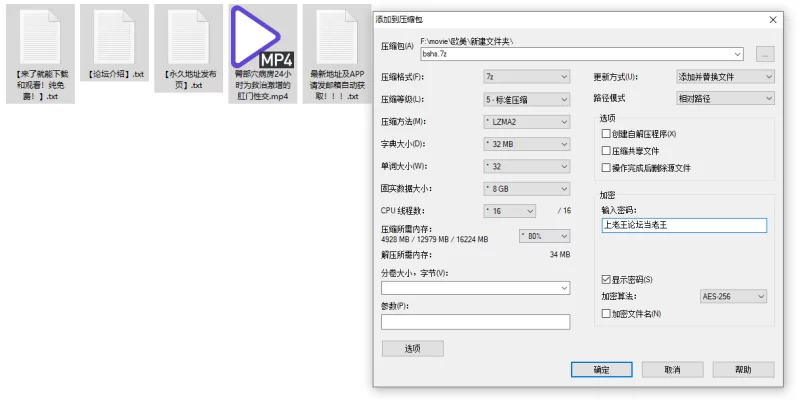Expand the 压缩等级 dropdown
800x405 pixels.
point(527,99)
